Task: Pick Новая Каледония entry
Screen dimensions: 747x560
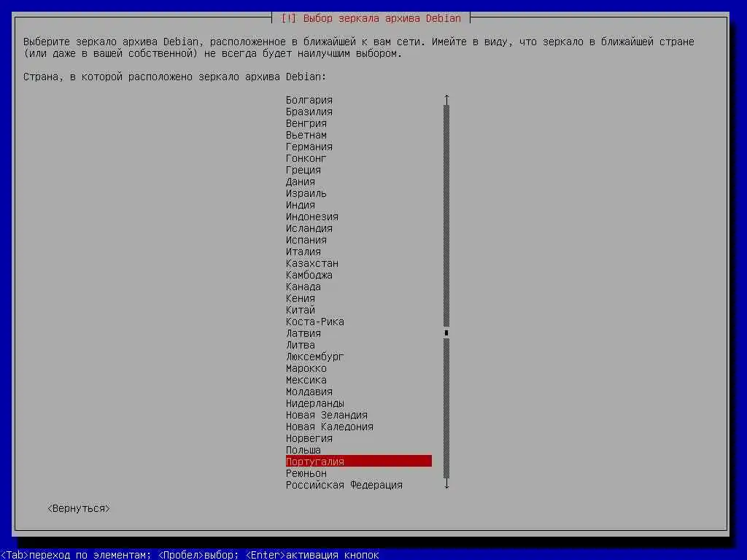Action: pos(330,427)
